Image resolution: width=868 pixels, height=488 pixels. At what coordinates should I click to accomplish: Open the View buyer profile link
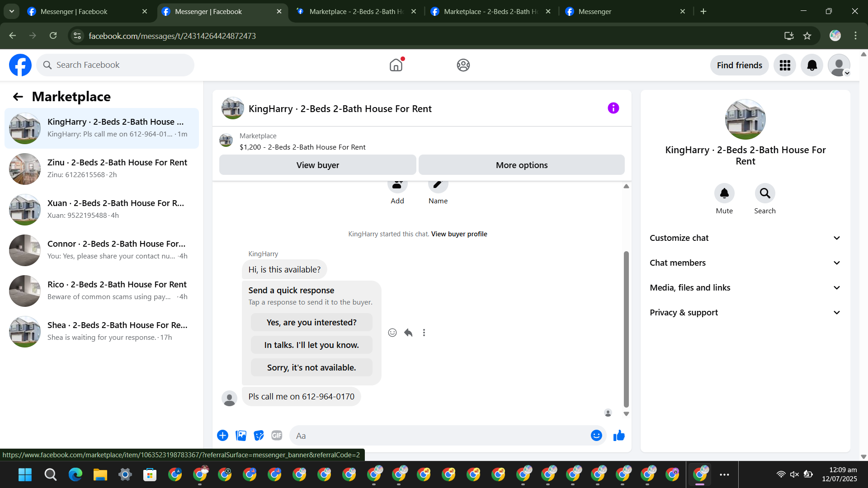click(x=459, y=234)
